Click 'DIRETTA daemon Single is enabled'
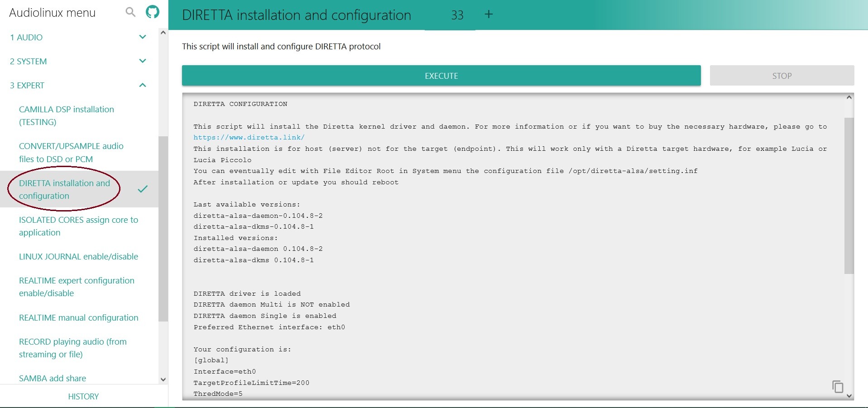This screenshot has height=408, width=868. [265, 316]
